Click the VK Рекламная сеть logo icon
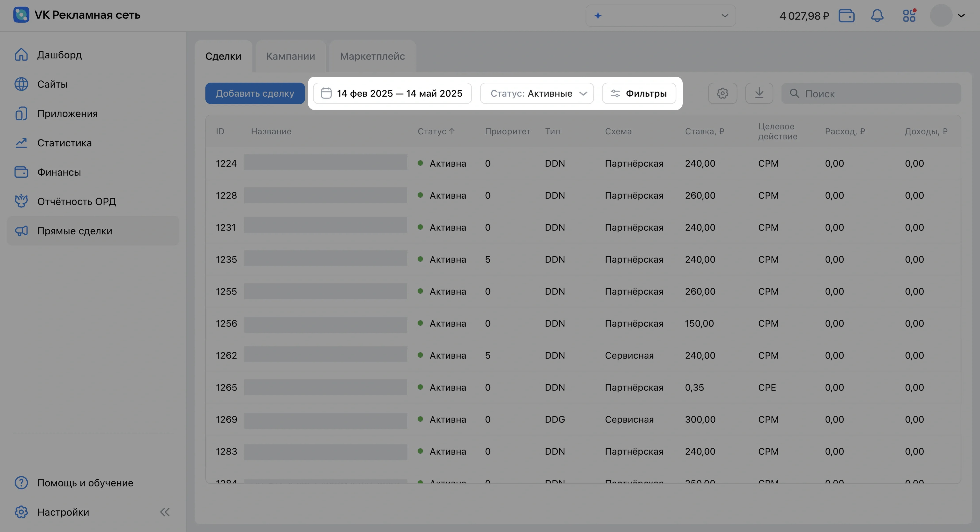Viewport: 980px width, 532px height. point(21,15)
